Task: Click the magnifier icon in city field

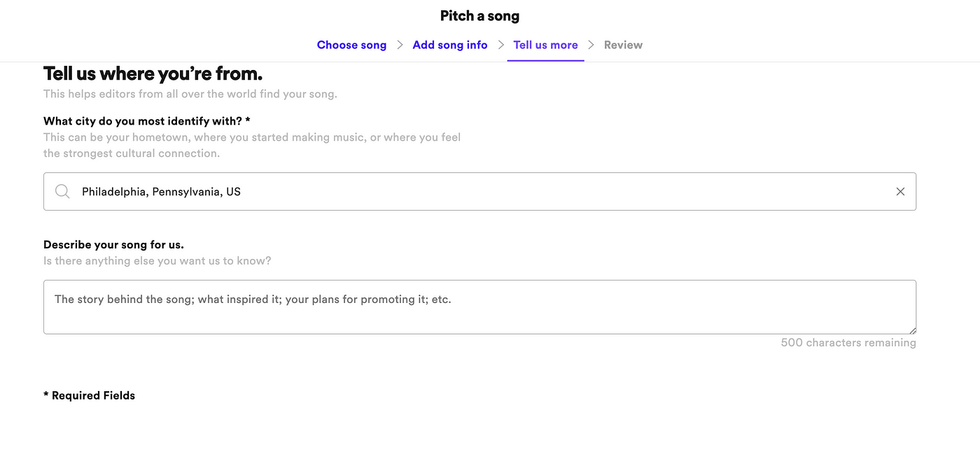Action: tap(62, 192)
